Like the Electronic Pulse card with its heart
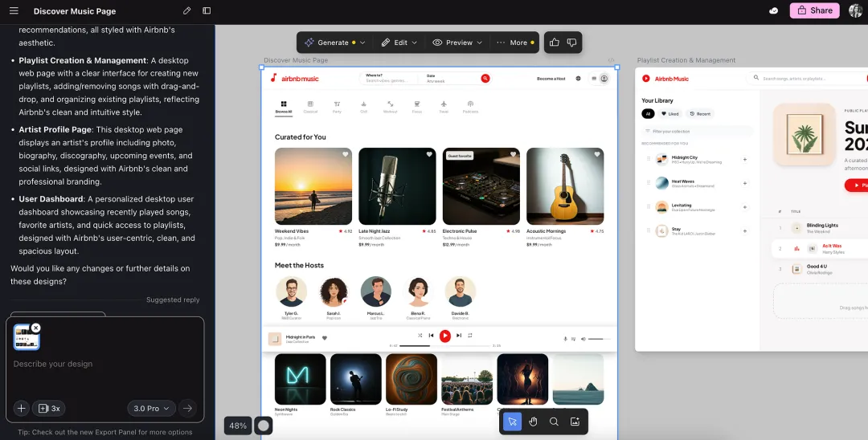The width and height of the screenshot is (868, 440). tap(513, 154)
